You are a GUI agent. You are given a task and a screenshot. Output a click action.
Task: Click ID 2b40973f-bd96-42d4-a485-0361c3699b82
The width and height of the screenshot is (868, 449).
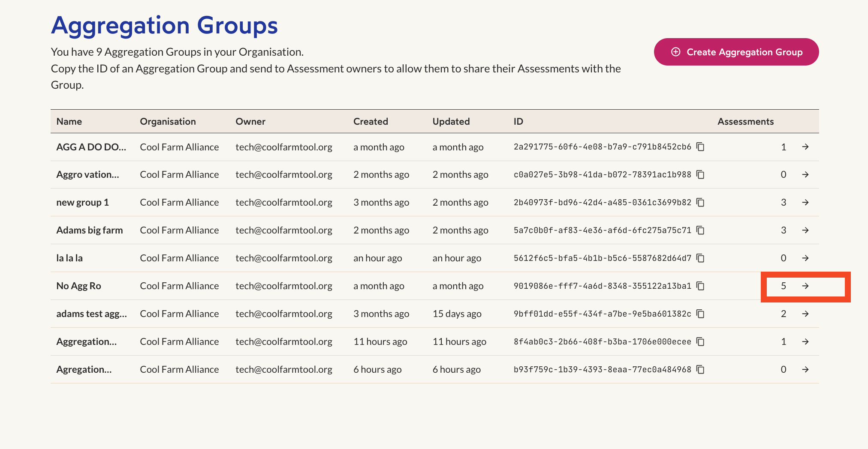603,202
